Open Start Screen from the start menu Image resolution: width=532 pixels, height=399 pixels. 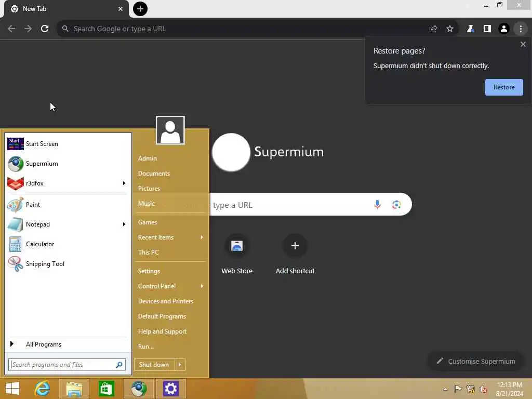click(x=68, y=144)
